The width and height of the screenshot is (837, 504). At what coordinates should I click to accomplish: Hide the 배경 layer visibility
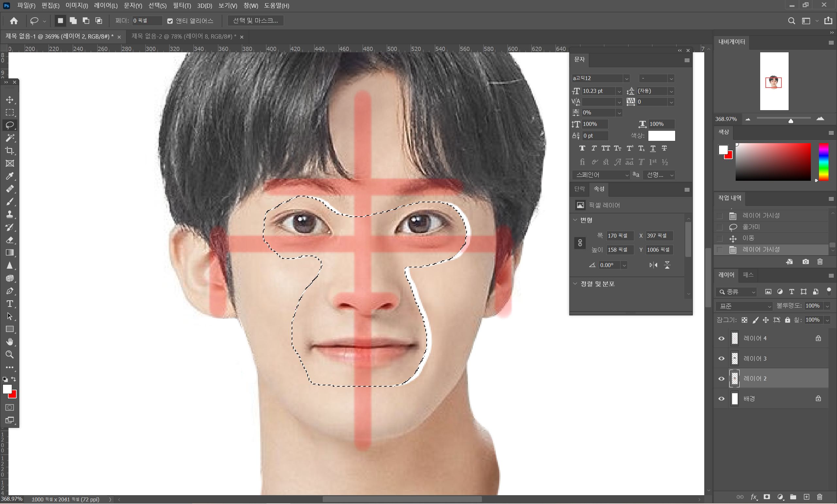721,399
